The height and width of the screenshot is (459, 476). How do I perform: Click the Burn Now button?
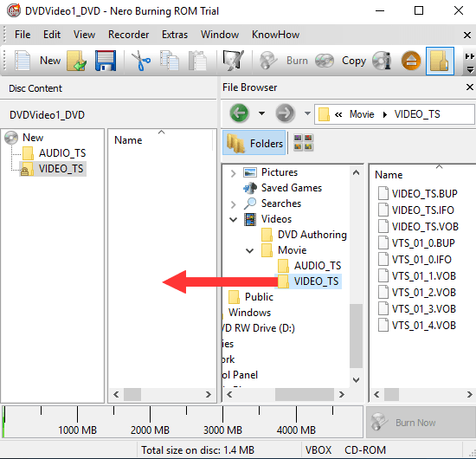(421, 423)
